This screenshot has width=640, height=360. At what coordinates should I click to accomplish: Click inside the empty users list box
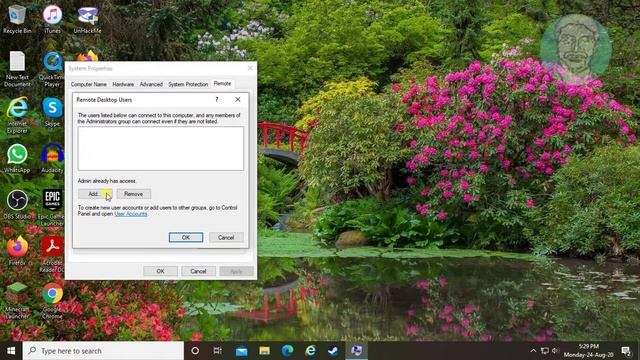click(161, 148)
